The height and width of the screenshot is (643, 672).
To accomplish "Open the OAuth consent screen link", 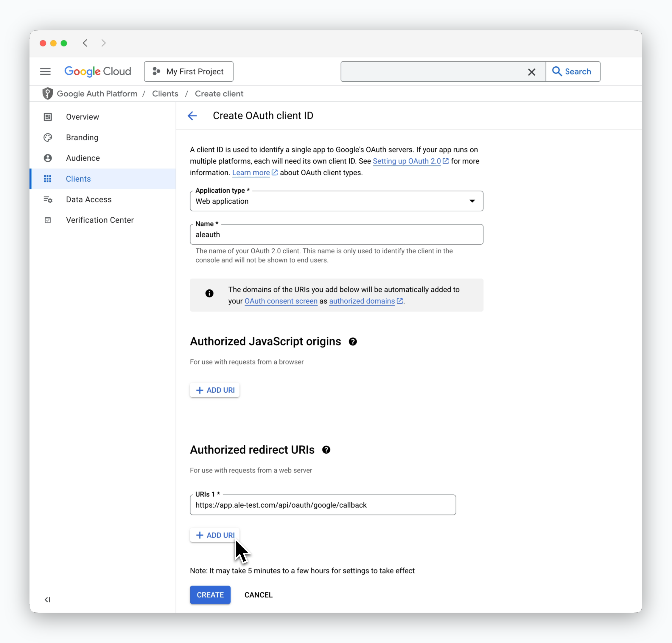I will coord(281,301).
